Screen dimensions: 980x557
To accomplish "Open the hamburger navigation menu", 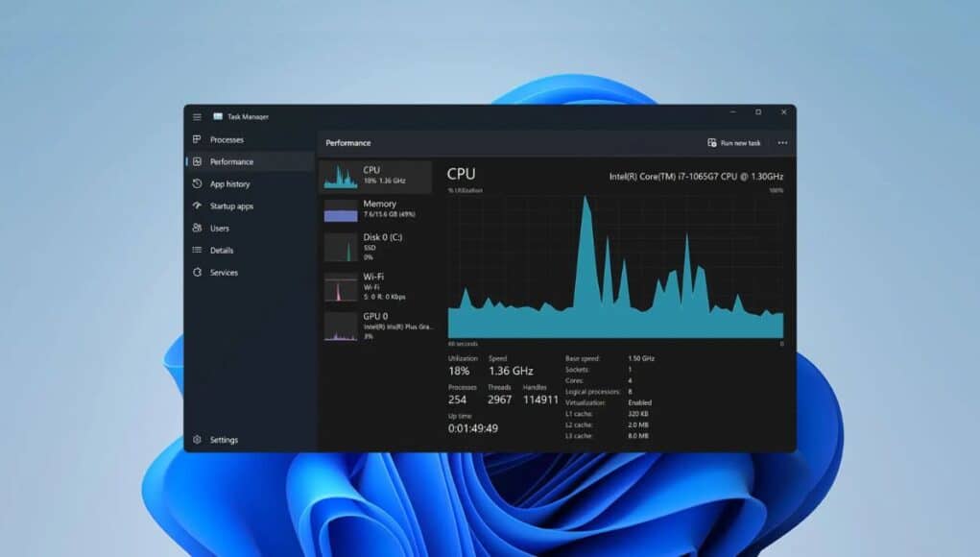I will pos(197,117).
